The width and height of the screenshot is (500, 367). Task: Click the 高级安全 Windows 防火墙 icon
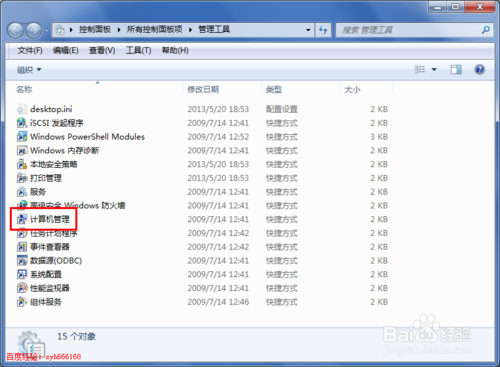(x=22, y=205)
